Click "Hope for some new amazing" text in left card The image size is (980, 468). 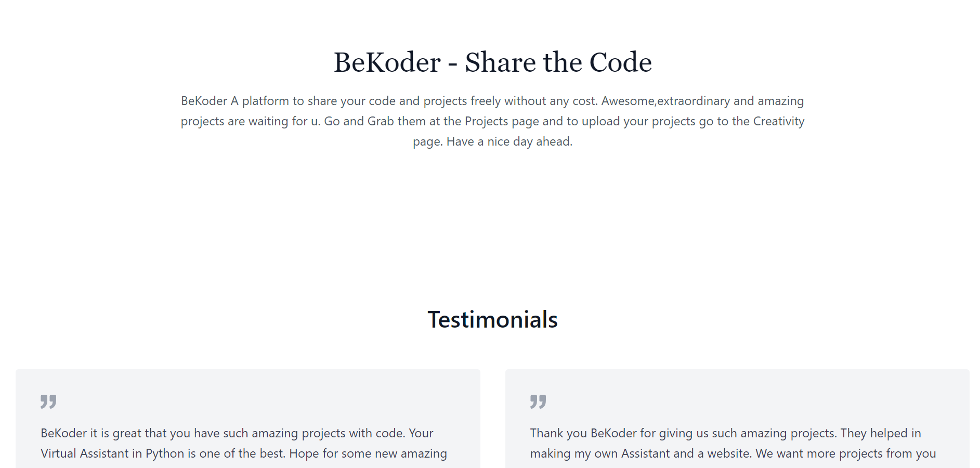368,453
